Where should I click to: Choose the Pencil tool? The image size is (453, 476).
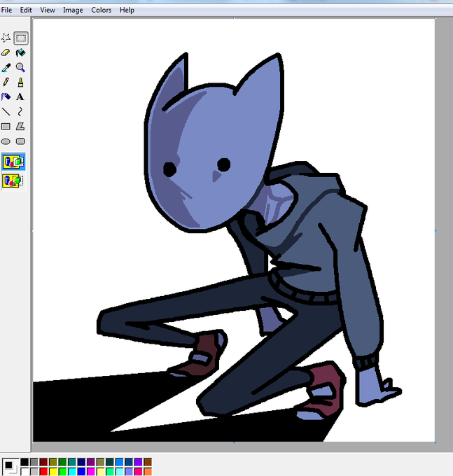pos(6,82)
